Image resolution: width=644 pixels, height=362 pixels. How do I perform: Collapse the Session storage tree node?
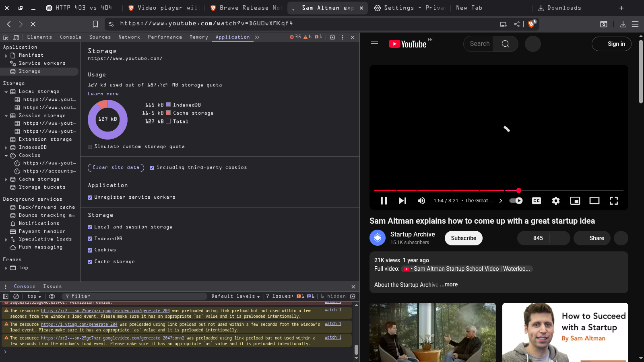(6, 116)
